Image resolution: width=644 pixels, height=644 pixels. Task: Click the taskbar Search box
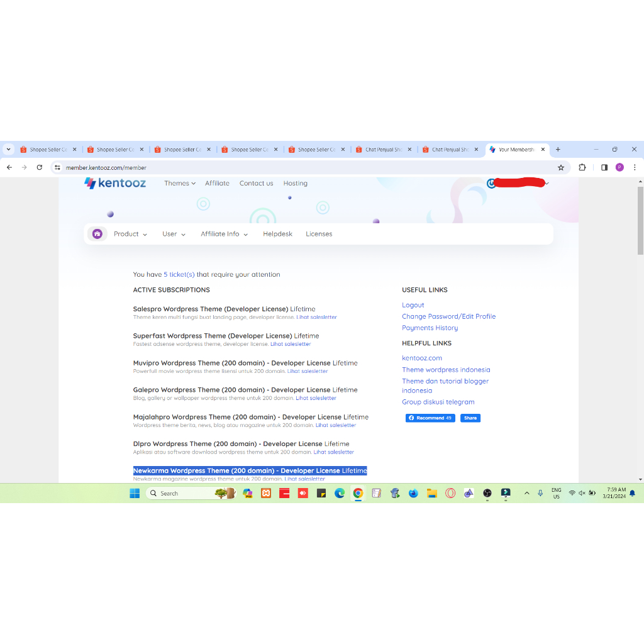pos(191,493)
